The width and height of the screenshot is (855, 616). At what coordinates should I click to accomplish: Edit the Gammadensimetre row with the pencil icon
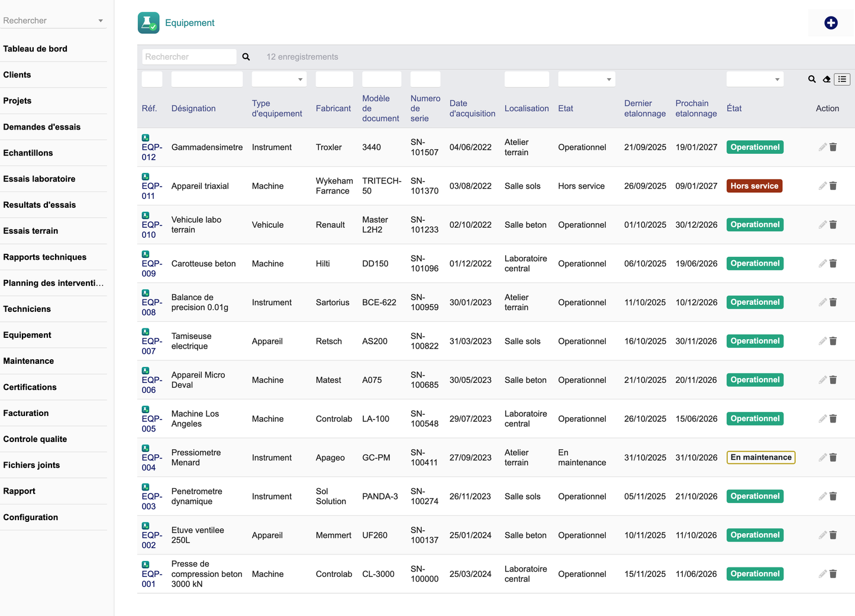tap(822, 147)
